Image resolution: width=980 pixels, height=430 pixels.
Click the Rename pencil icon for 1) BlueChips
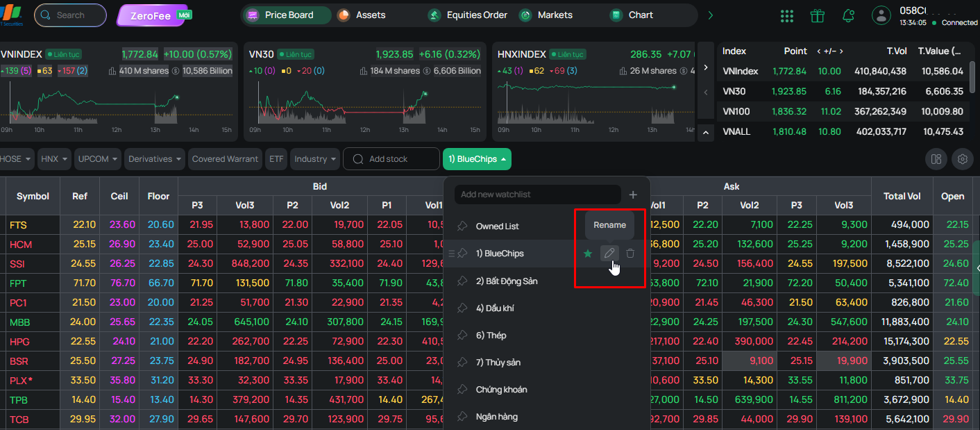pyautogui.click(x=609, y=254)
